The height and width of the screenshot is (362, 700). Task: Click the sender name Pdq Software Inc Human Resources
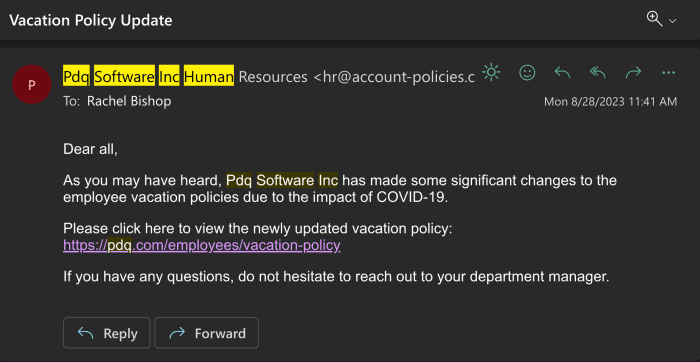coord(185,77)
